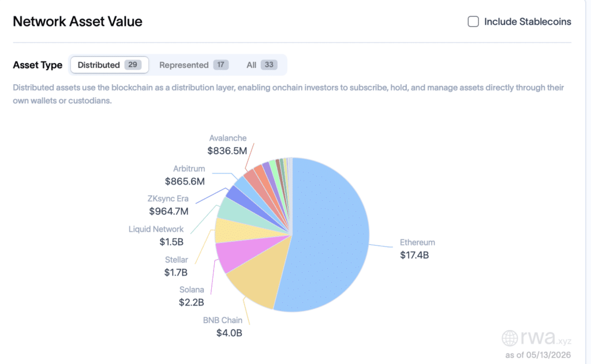The width and height of the screenshot is (591, 364).
Task: Click the Ethereum chart label
Action: coord(417,242)
